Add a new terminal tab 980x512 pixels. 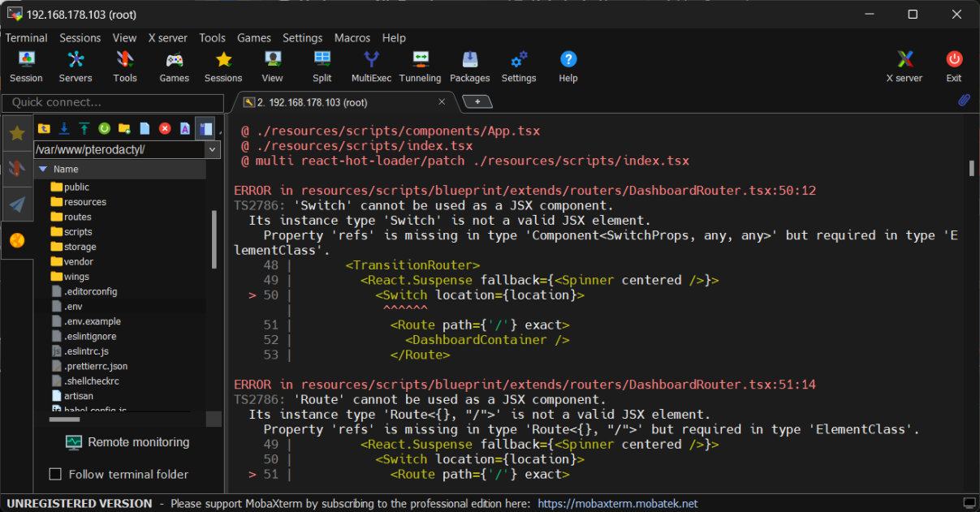pyautogui.click(x=477, y=101)
